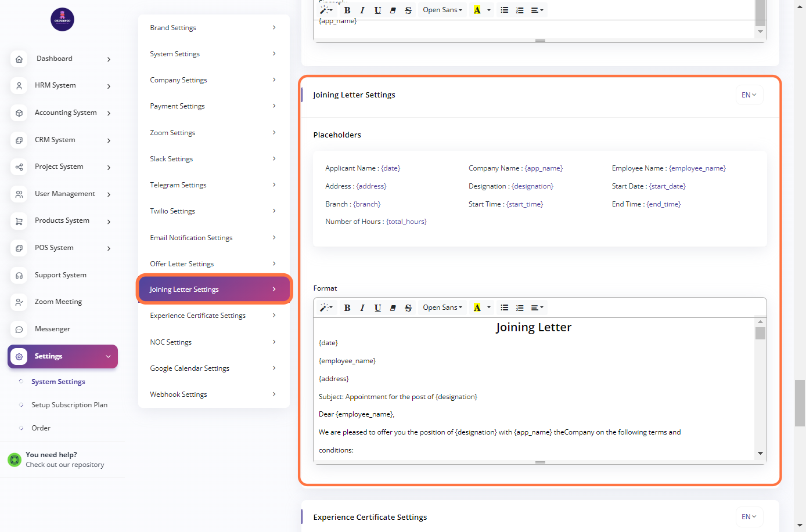Open Joining Letter Settings EN language dropdown

(749, 95)
